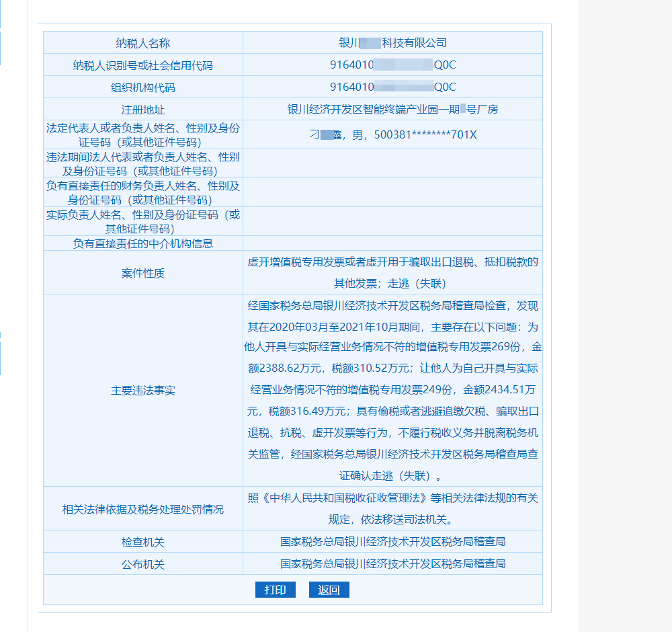This screenshot has height=632, width=672.
Task: Click the 案件性质 label cell
Action: pyautogui.click(x=143, y=273)
